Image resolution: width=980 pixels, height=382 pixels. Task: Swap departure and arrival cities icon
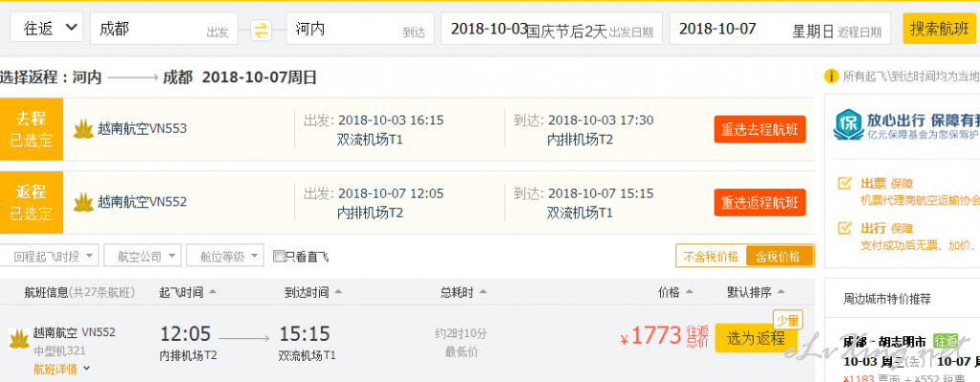262,30
